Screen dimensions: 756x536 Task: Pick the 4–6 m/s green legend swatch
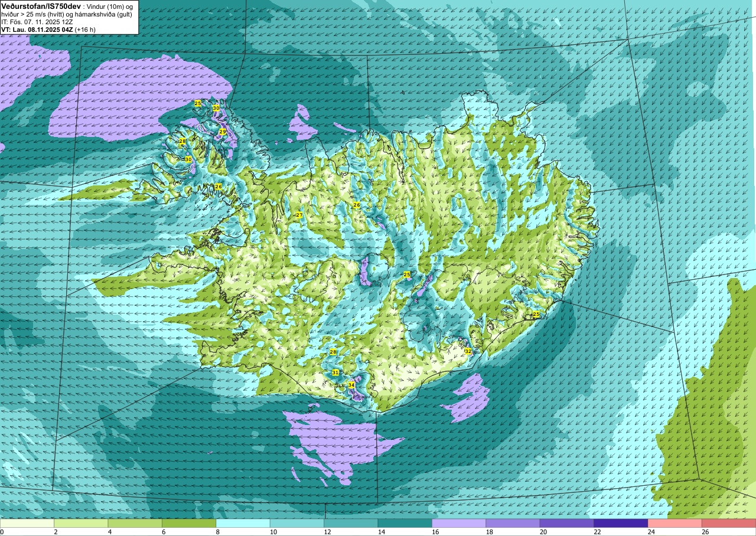coord(135,523)
